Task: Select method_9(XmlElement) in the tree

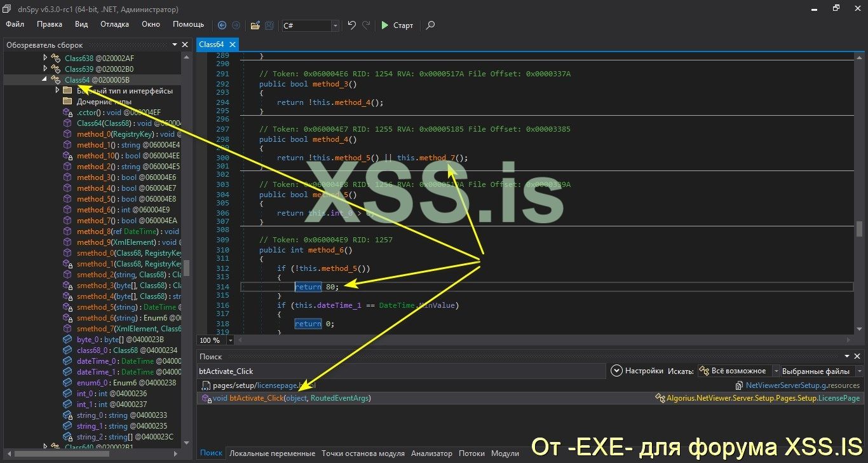Action: tap(122, 242)
